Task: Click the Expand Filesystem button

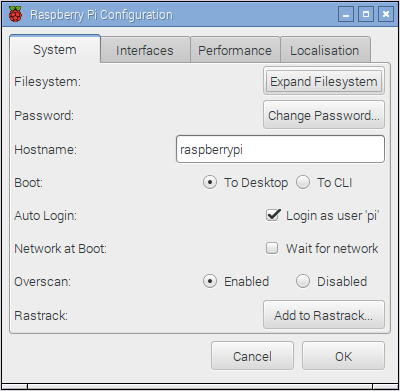Action: [x=324, y=81]
